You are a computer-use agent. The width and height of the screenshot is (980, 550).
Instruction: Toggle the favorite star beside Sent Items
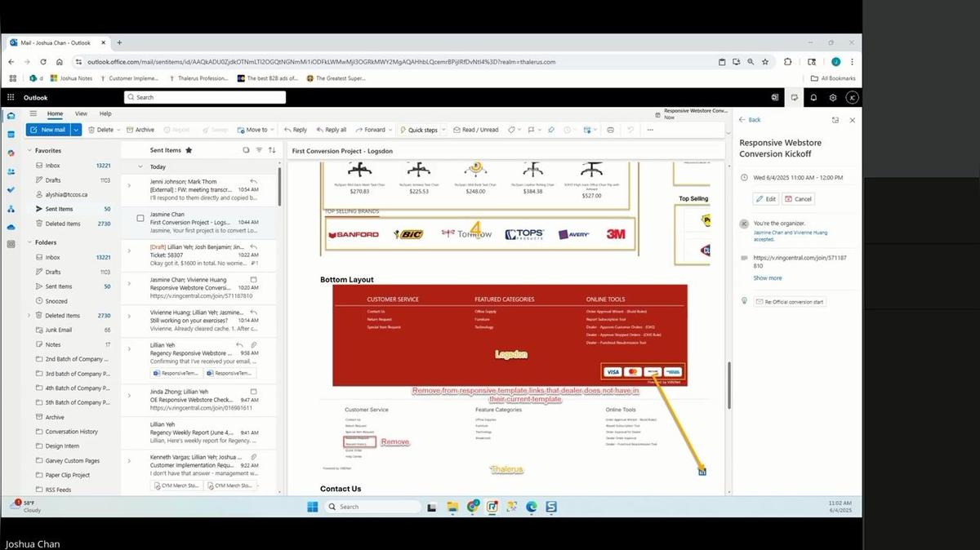click(189, 150)
